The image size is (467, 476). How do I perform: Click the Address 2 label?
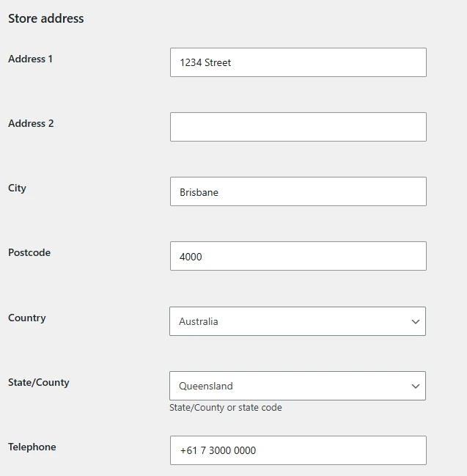coord(31,123)
